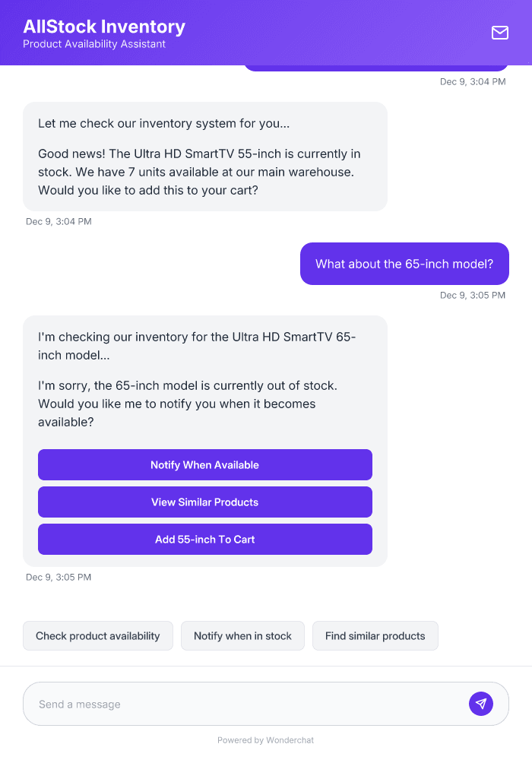The width and height of the screenshot is (532, 760).
Task: Select the Notify when in stock chip
Action: (242, 635)
